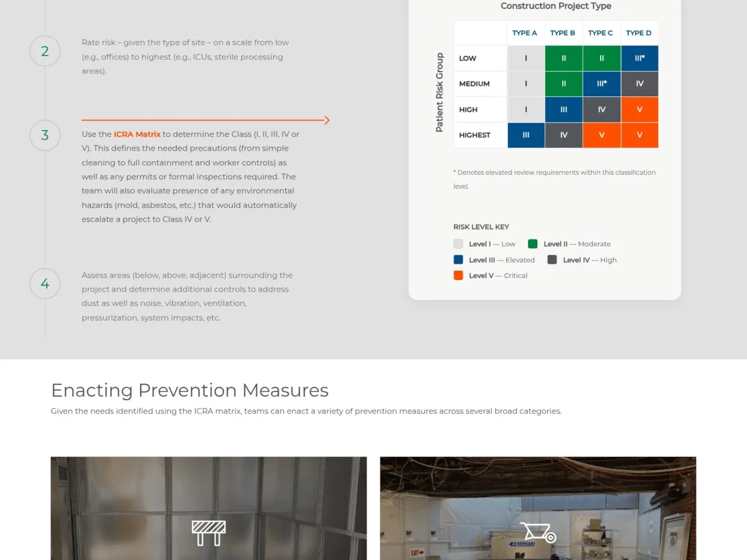Viewport: 747px width, 560px height.
Task: Click the HIGH / TYPE C IV cell
Action: pyautogui.click(x=602, y=110)
